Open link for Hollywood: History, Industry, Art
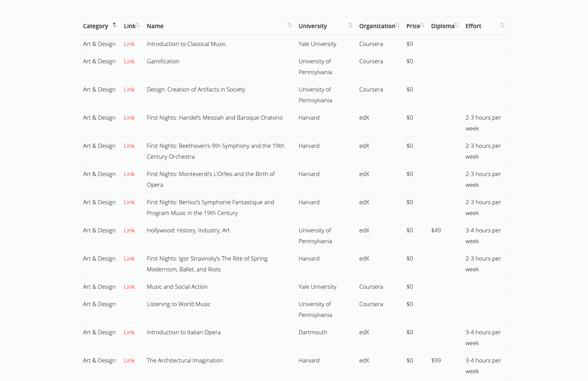This screenshot has height=381, width=588. coord(129,230)
